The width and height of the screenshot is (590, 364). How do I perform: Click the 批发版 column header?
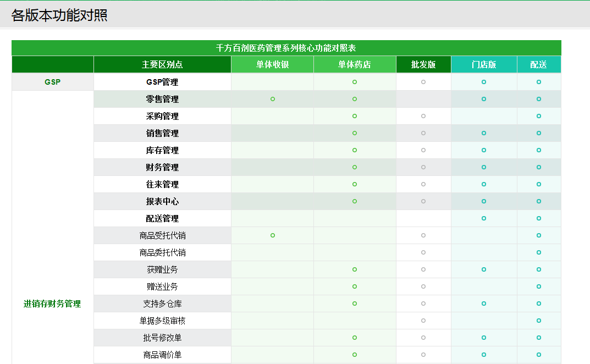pyautogui.click(x=423, y=64)
